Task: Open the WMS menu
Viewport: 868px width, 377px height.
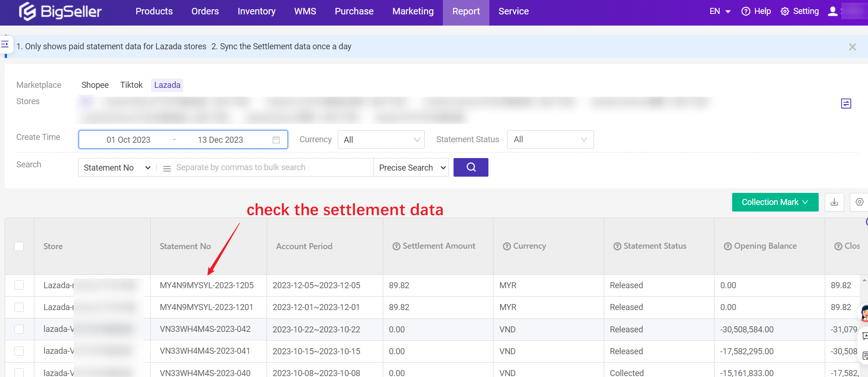Action: tap(305, 11)
